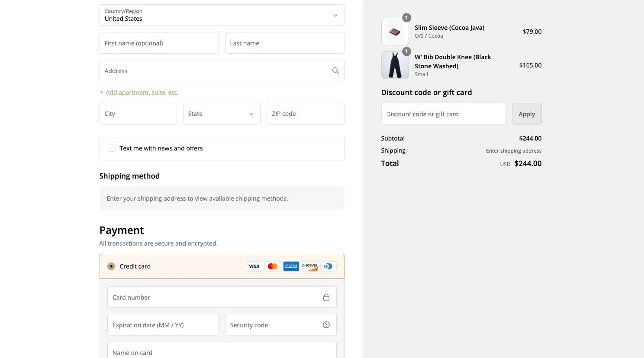The image size is (644, 358).
Task: Click the W' Bib Double Knee thumbnail
Action: [x=394, y=65]
